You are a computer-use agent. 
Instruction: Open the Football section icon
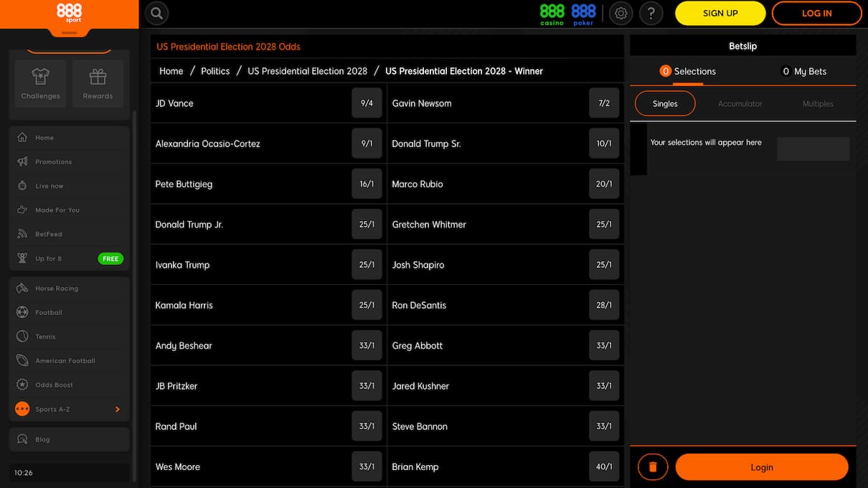tap(22, 312)
